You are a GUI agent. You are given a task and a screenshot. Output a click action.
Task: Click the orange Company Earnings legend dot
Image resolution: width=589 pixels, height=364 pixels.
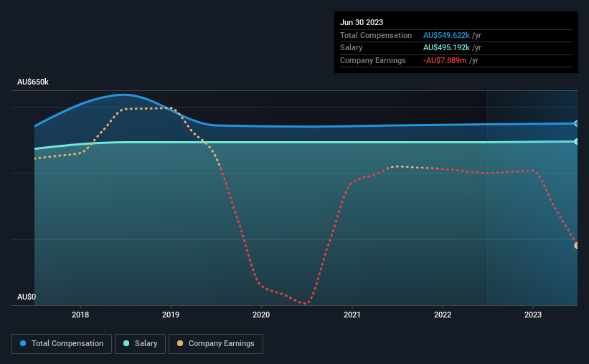180,343
